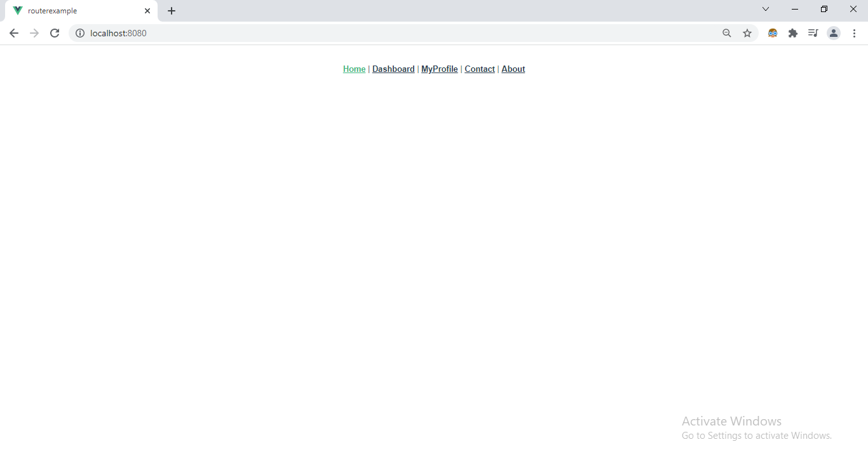868x463 pixels.
Task: Open Chrome's three-dot menu
Action: pyautogui.click(x=855, y=33)
